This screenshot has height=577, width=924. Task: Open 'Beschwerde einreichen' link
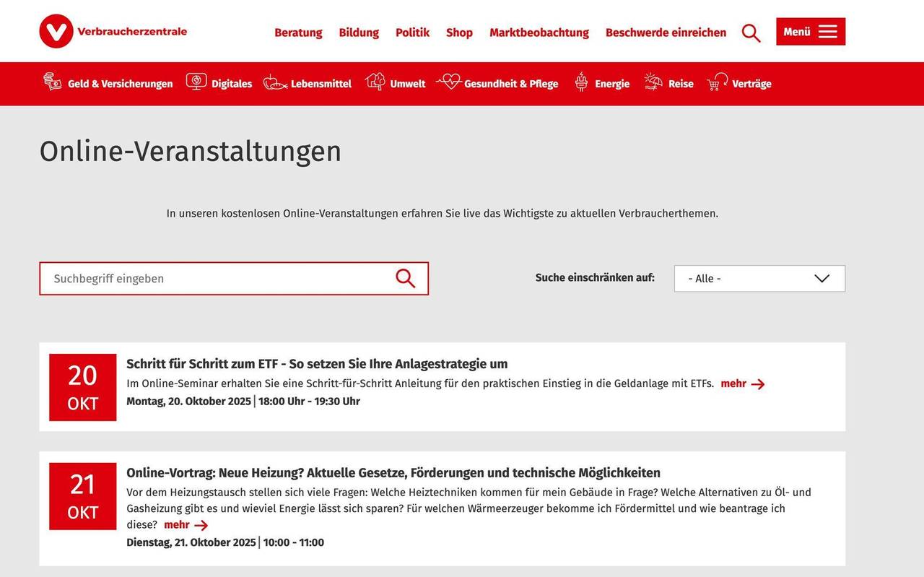click(x=666, y=32)
